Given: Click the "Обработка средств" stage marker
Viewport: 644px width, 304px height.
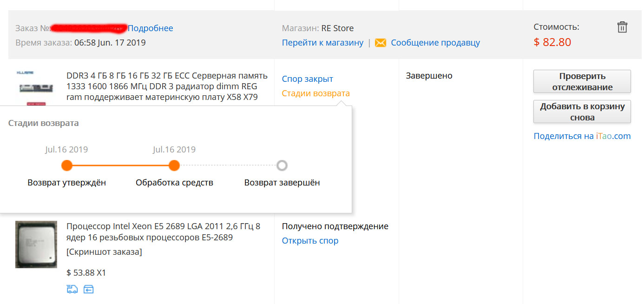Looking at the screenshot, I should coord(174,165).
